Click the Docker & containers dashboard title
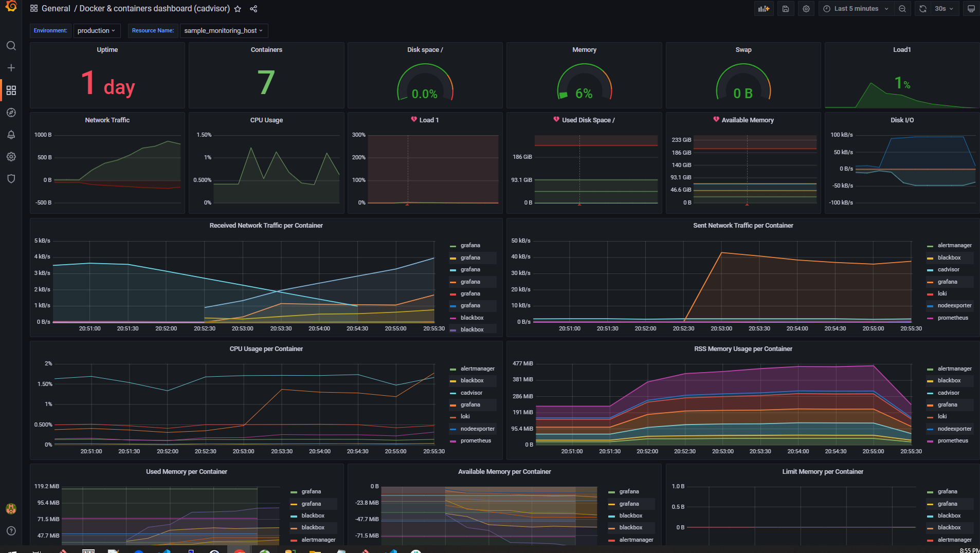The height and width of the screenshot is (553, 980). point(155,9)
